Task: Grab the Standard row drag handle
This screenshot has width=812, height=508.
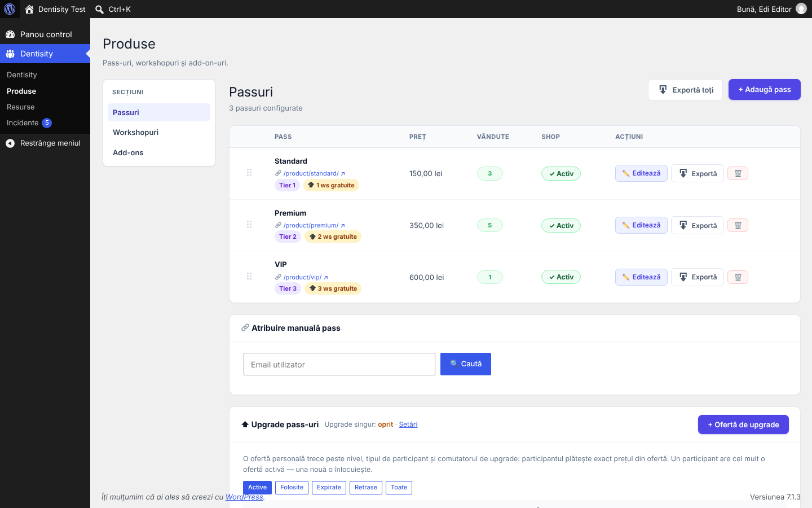Action: click(249, 173)
